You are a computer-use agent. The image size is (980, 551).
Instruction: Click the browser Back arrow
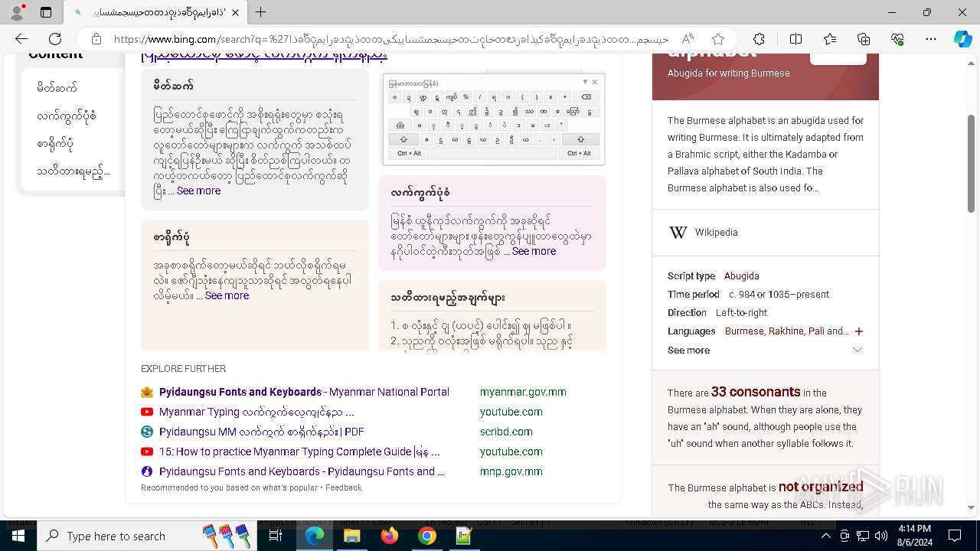21,39
